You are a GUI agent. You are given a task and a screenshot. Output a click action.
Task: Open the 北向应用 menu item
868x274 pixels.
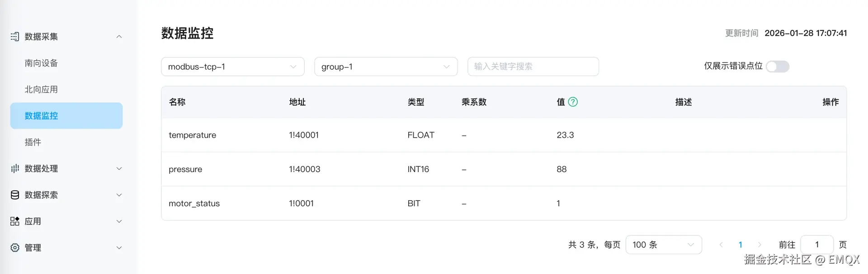[x=41, y=89]
